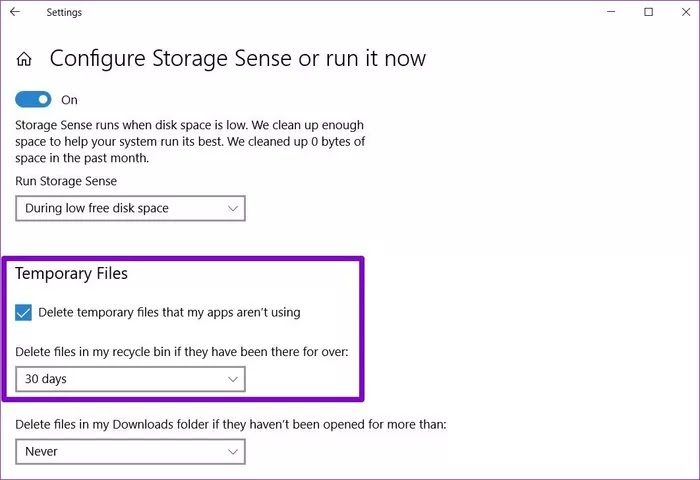The image size is (700, 480).
Task: Uncheck the delete temporary files checkbox
Action: point(25,312)
